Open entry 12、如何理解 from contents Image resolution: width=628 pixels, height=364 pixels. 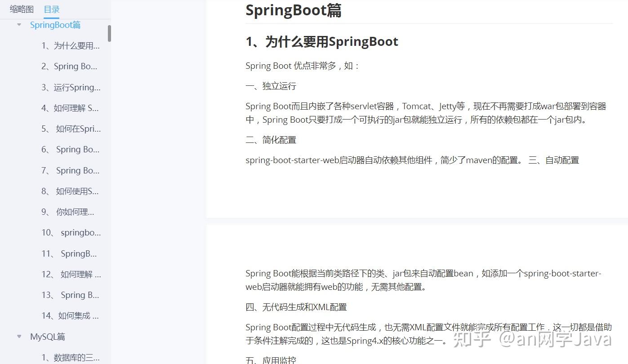69,274
